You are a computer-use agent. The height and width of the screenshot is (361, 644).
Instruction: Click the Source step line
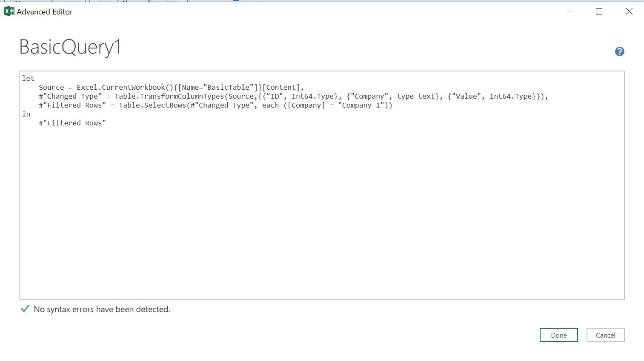(x=170, y=87)
